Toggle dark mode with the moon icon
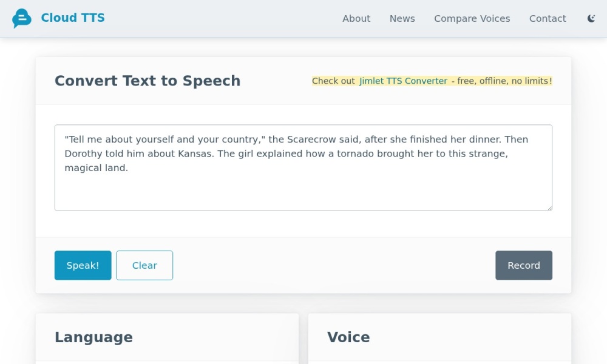This screenshot has height=364, width=607. click(591, 19)
